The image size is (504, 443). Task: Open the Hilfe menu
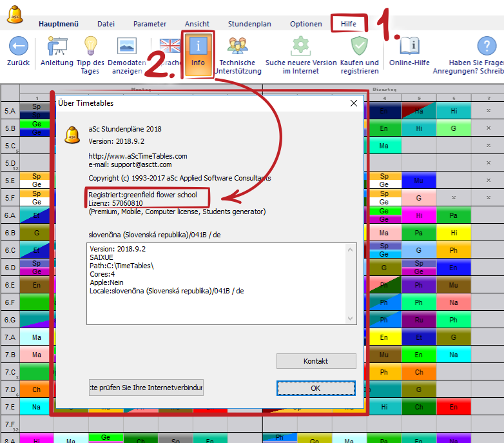pyautogui.click(x=349, y=24)
